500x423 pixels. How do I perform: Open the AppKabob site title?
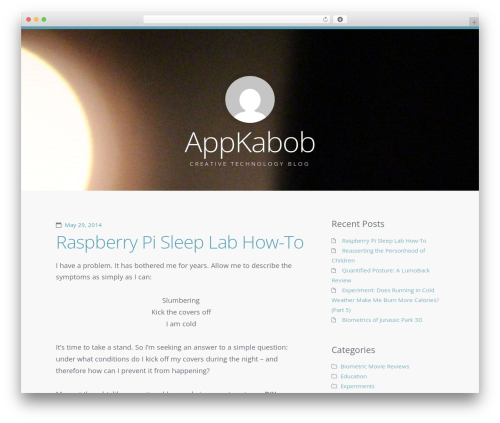(250, 143)
